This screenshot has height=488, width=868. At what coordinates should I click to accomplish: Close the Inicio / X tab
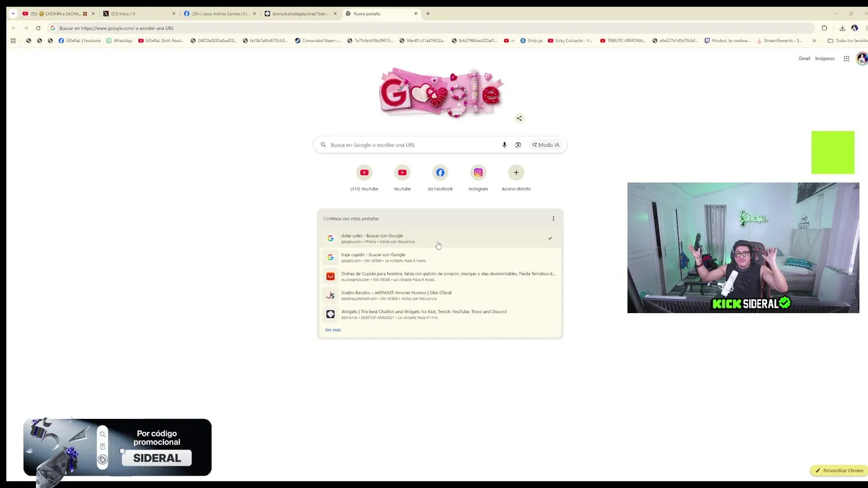[x=174, y=14]
